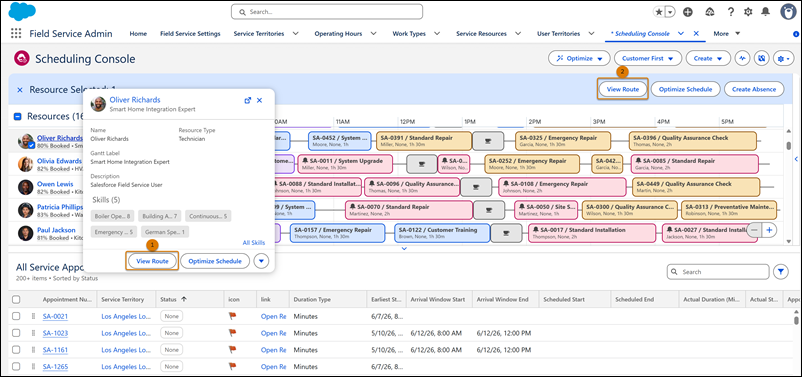Click the break block in Owen Lewis row

tap(476, 187)
